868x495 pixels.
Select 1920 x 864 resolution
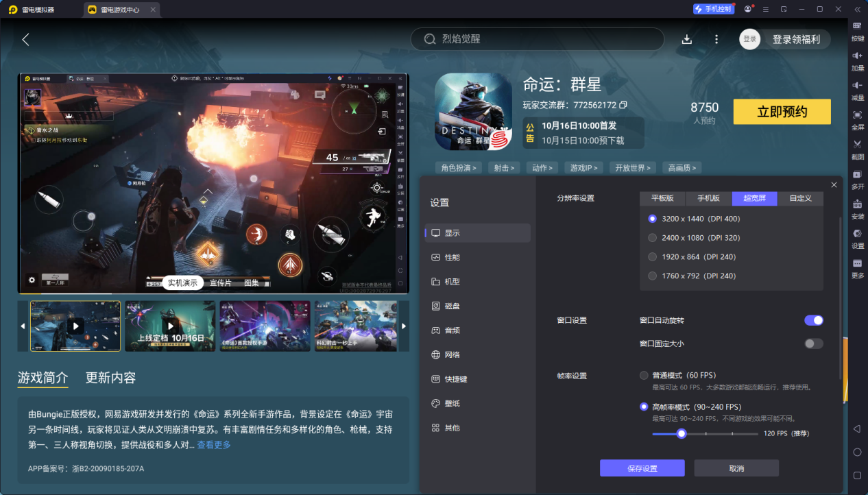652,257
